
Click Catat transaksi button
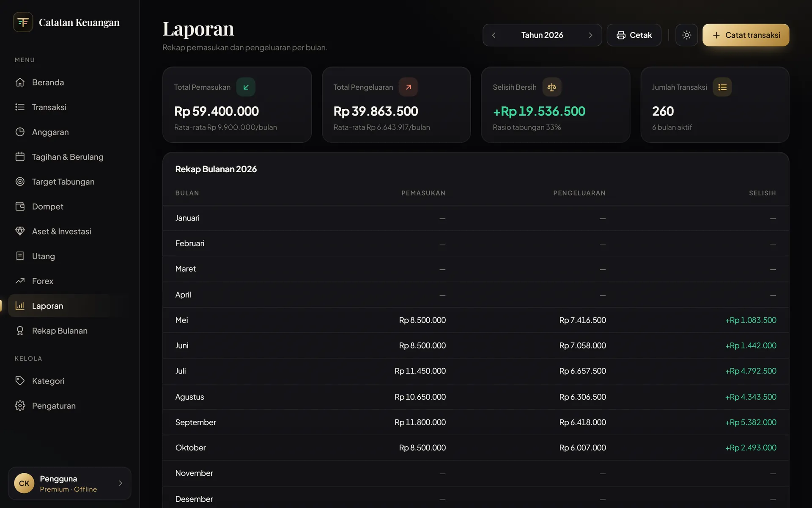746,35
